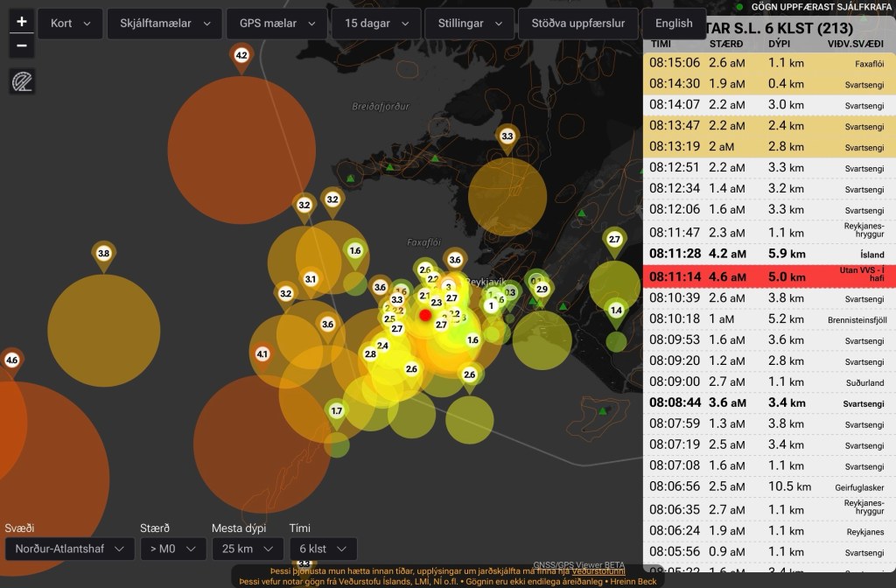Open the 15 dagar time range menu
896x588 pixels.
[375, 24]
